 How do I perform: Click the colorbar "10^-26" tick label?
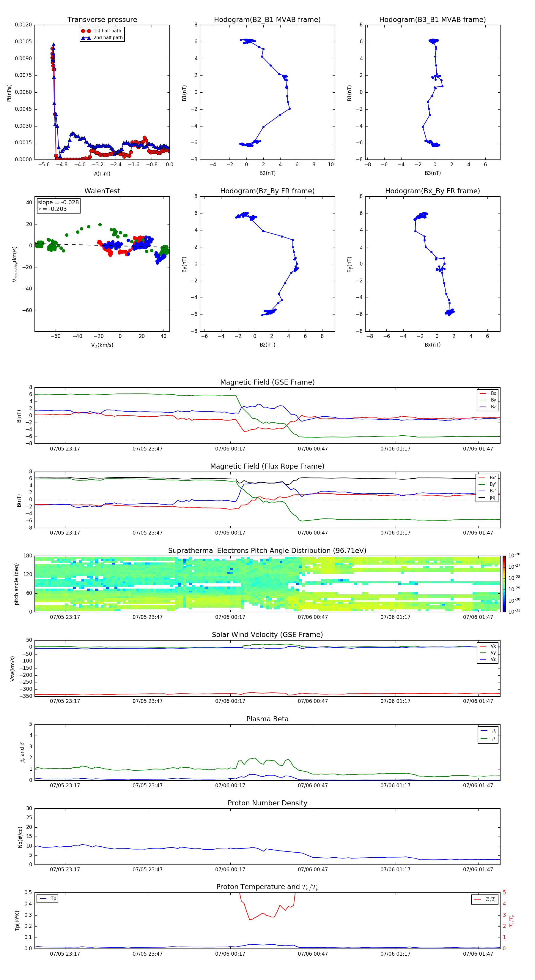pyautogui.click(x=514, y=555)
